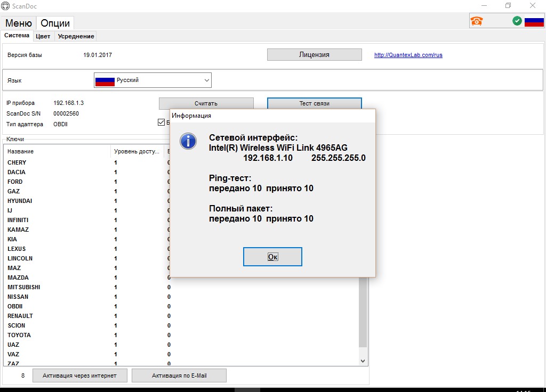Toggle the checkbox beside the Считать button
546x392 pixels.
161,122
